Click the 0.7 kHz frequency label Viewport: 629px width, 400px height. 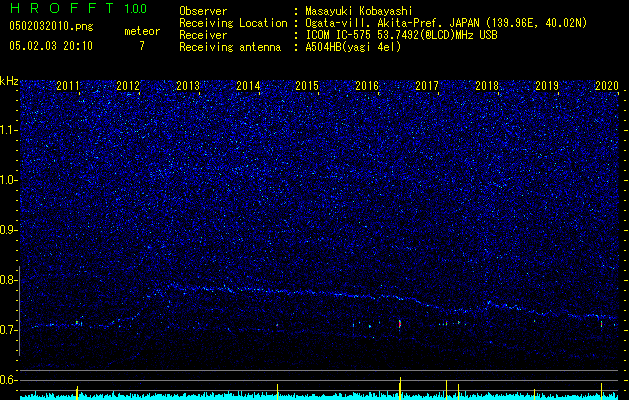point(7,330)
